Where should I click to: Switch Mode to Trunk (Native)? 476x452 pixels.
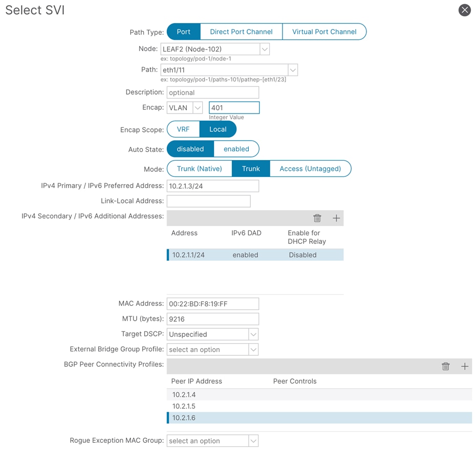tap(199, 168)
